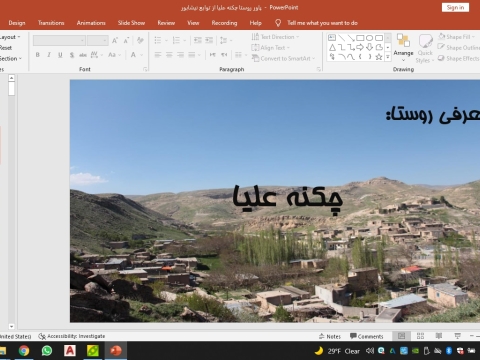Open the bullets dropdown arrow
480x360 pixels.
click(166, 41)
